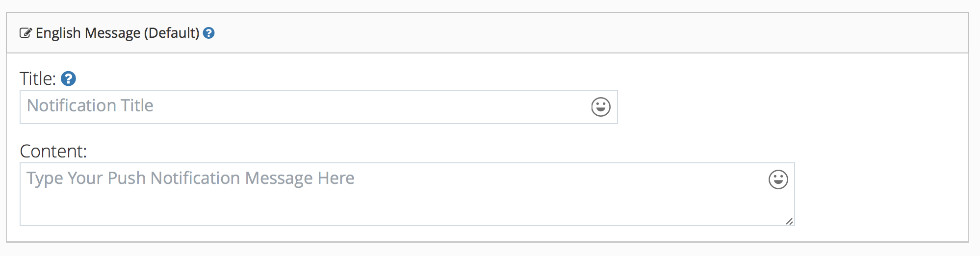The height and width of the screenshot is (256, 980).
Task: Click the Title label text
Action: click(x=38, y=78)
